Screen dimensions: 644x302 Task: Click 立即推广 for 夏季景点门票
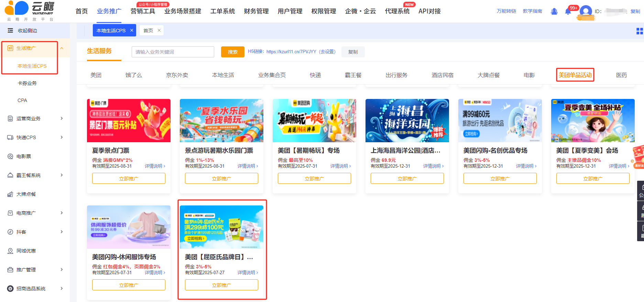[129, 179]
